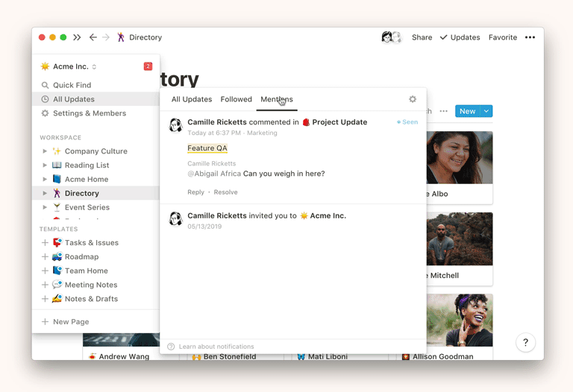Click Resolve on the comment
Image resolution: width=573 pixels, height=392 pixels.
pyautogui.click(x=225, y=192)
